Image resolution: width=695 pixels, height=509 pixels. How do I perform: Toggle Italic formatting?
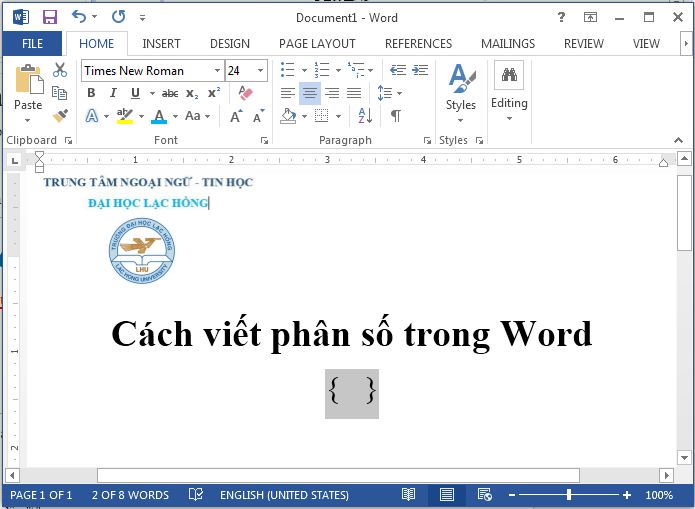point(111,93)
